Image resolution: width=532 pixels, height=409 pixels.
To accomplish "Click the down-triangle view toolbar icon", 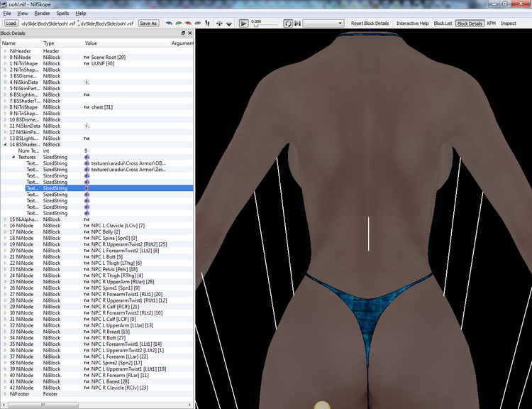I will (229, 23).
